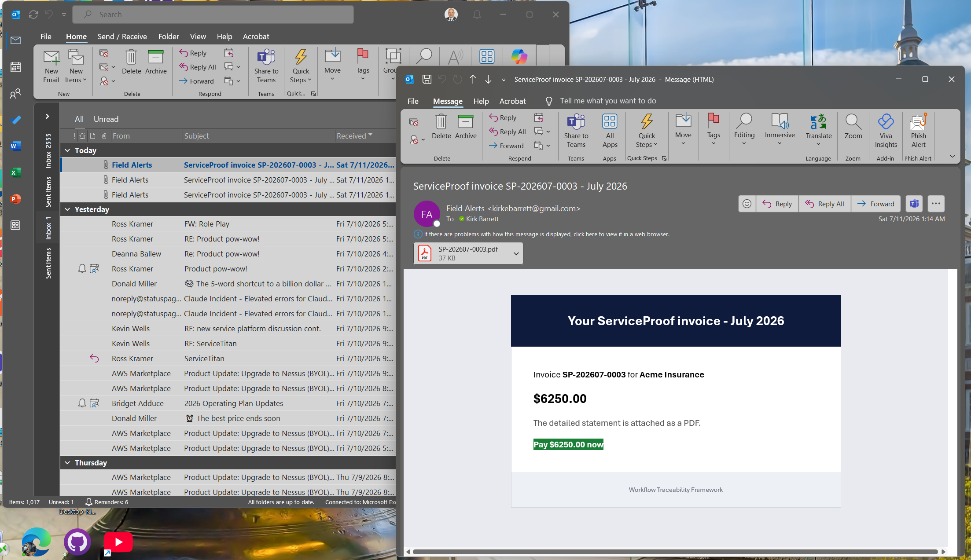Screen dimensions: 971x560
Task: Open Bridget Adduce 2026 Operating Plan Updates
Action: point(228,403)
